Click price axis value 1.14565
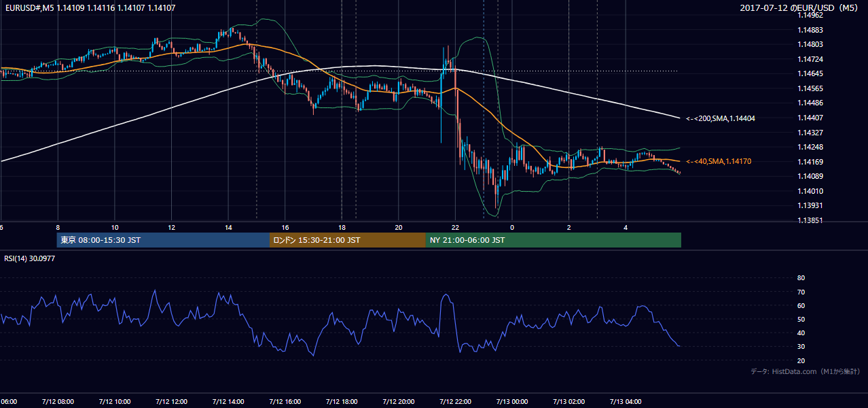The width and height of the screenshot is (868, 408). 810,88
